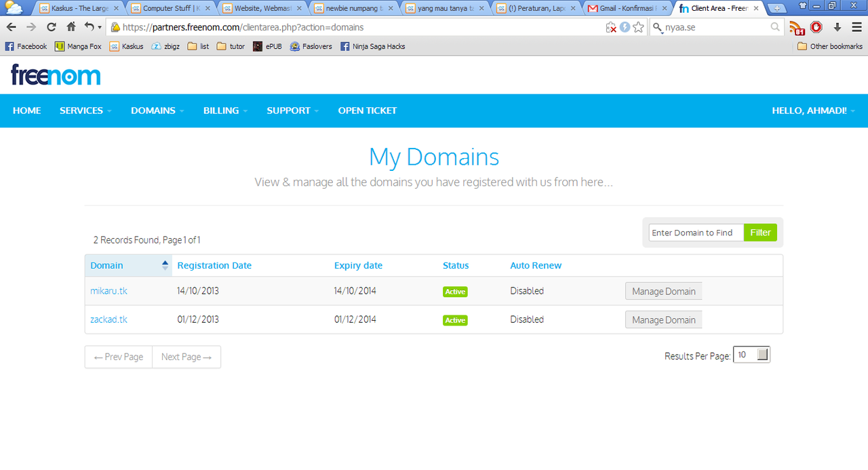Open the Hello, Ahmadi! account menu

pos(813,111)
